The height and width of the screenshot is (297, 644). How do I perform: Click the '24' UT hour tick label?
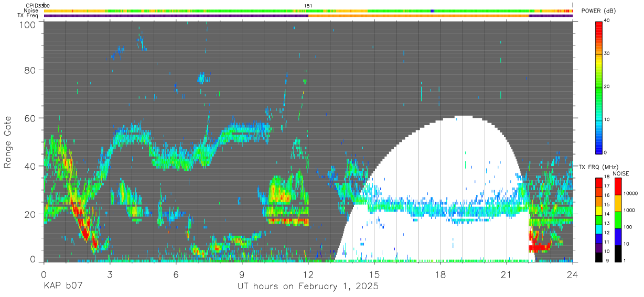[573, 273]
